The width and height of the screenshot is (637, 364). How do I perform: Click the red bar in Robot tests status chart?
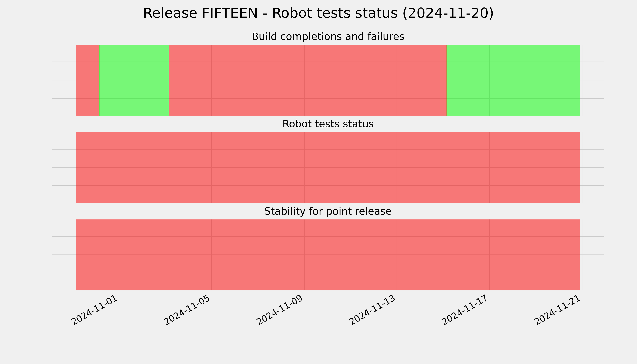pos(328,167)
